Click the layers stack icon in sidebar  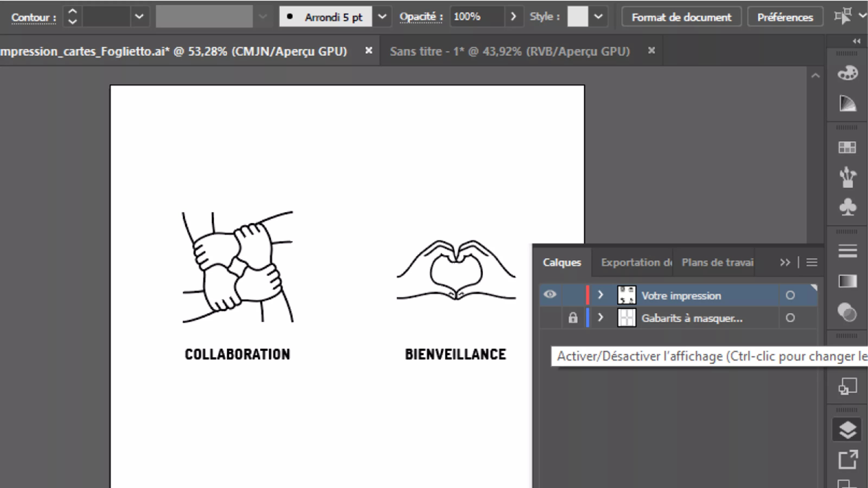point(848,429)
